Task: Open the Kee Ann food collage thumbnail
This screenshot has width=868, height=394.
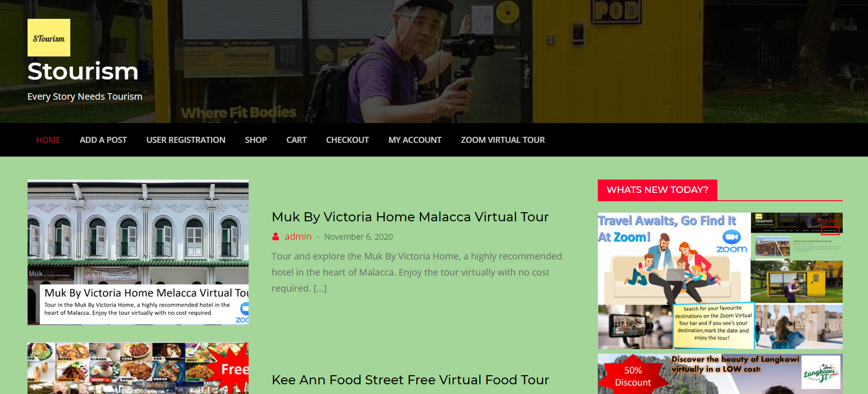Action: coord(138,368)
